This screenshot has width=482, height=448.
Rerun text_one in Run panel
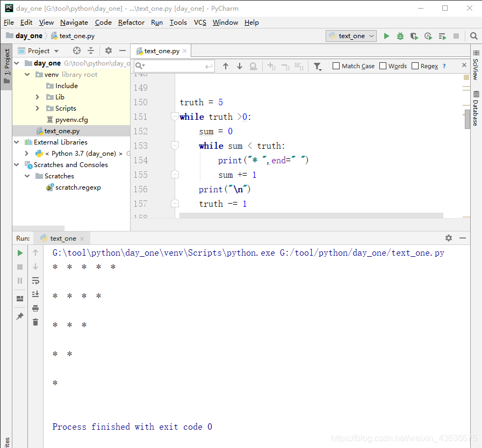pyautogui.click(x=20, y=253)
